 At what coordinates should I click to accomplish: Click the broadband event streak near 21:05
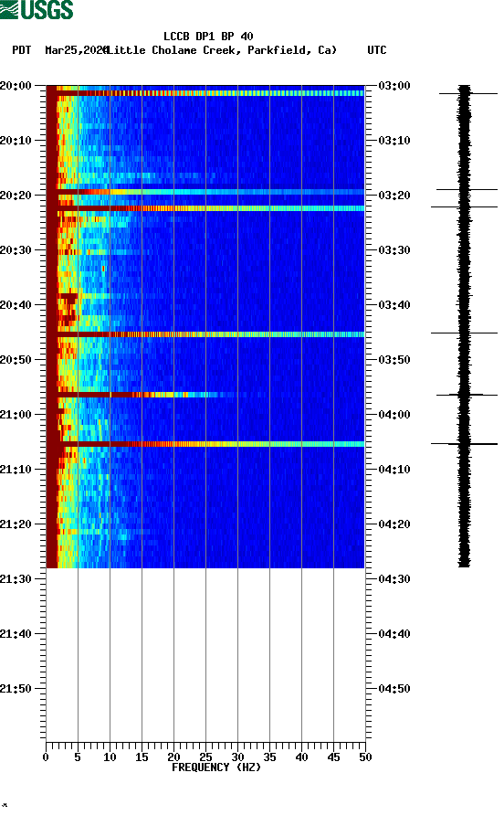205,444
